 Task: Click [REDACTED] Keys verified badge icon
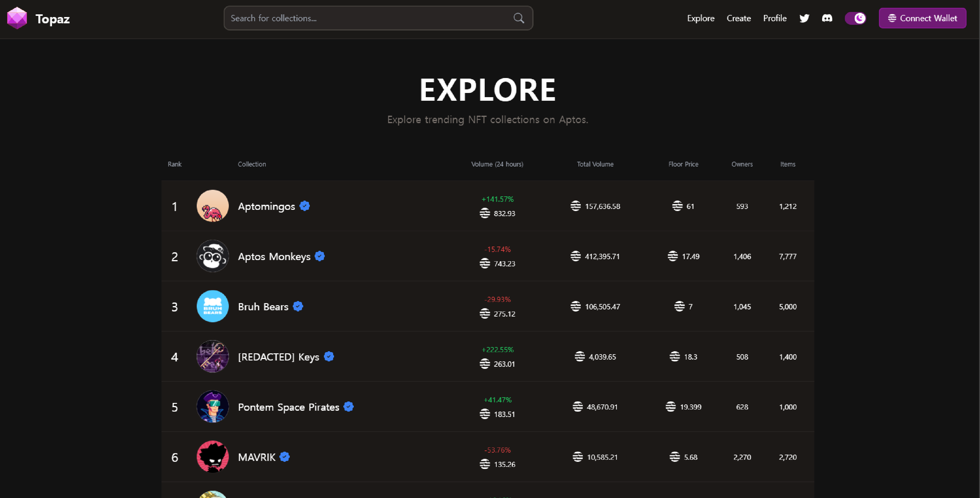[329, 357]
